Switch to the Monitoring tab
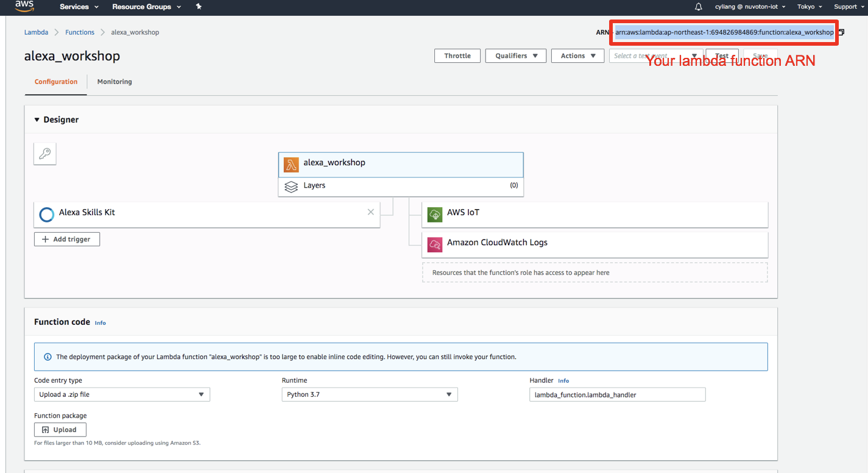Image resolution: width=868 pixels, height=473 pixels. [x=115, y=82]
